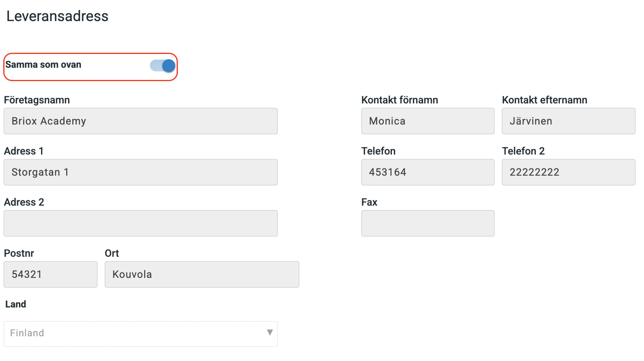Toggle the Samma som ovan switch
This screenshot has height=361, width=644.
(x=162, y=66)
